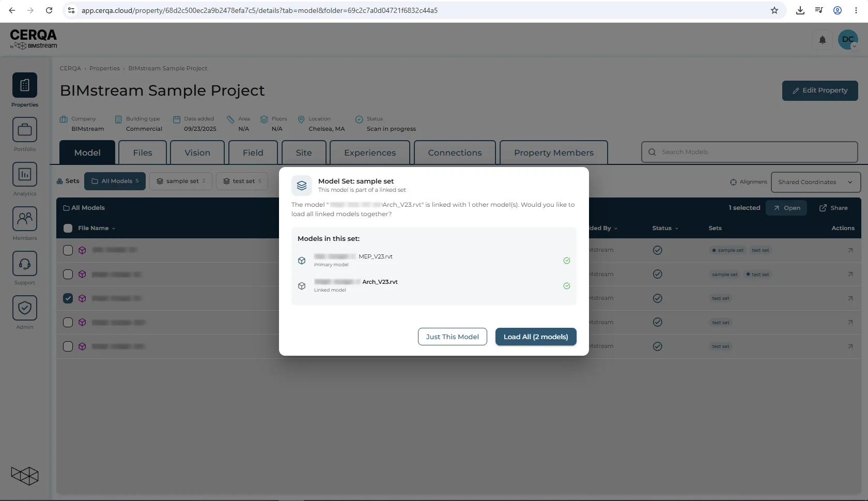
Task: Uncheck the selected third model row checkbox
Action: coord(68,298)
